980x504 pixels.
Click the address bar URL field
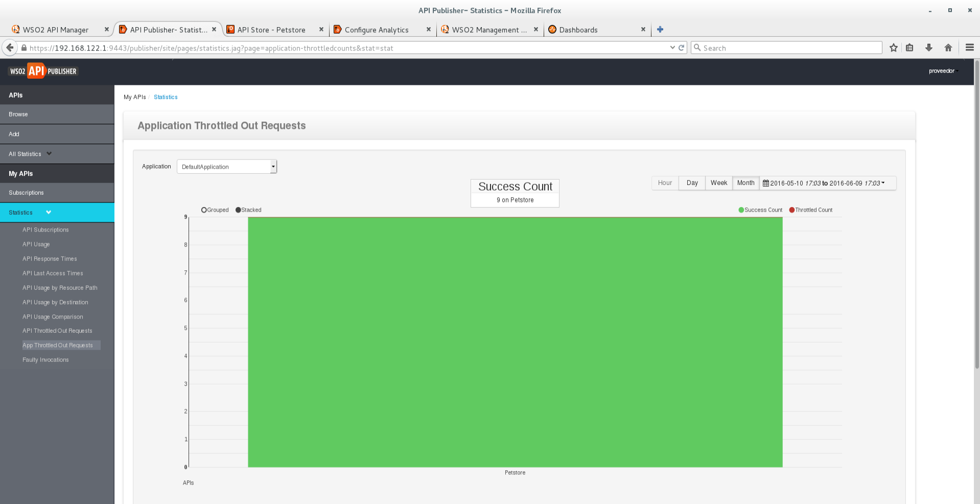pos(347,48)
